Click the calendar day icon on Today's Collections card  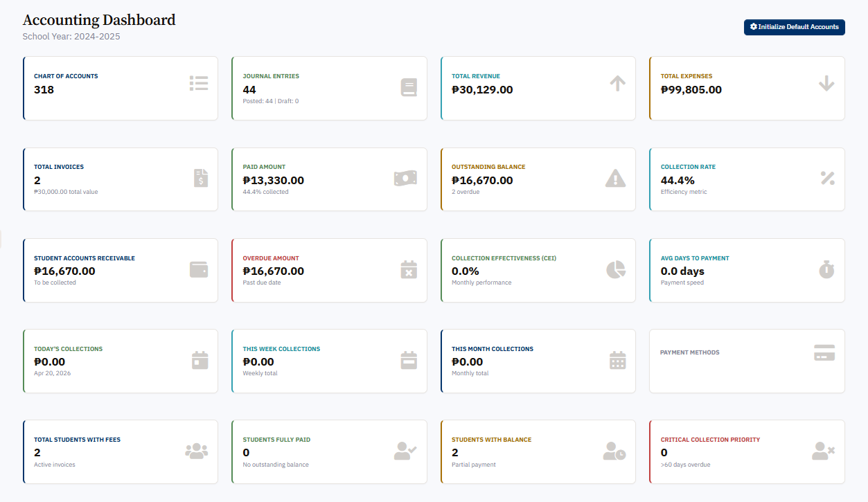click(200, 360)
